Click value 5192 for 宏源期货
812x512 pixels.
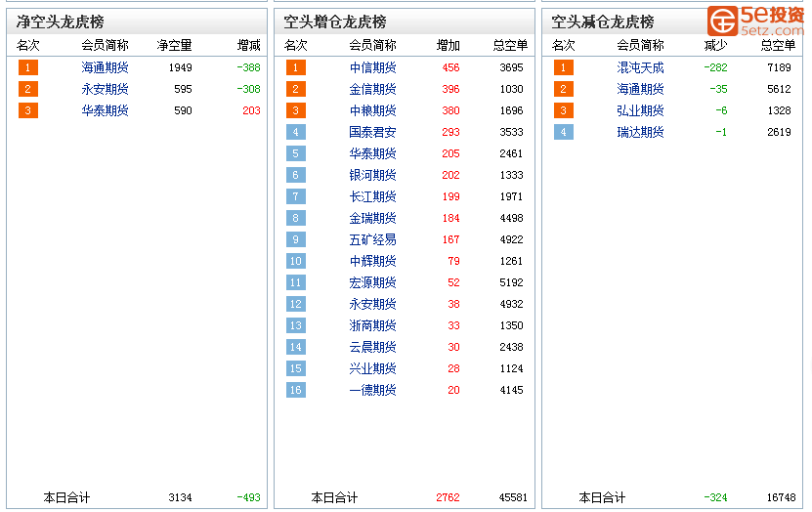point(511,282)
